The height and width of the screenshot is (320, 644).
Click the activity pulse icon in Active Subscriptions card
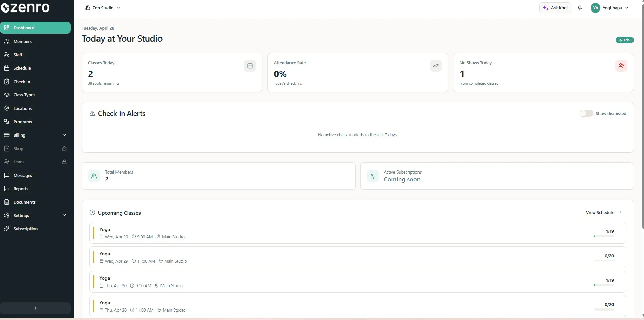373,176
